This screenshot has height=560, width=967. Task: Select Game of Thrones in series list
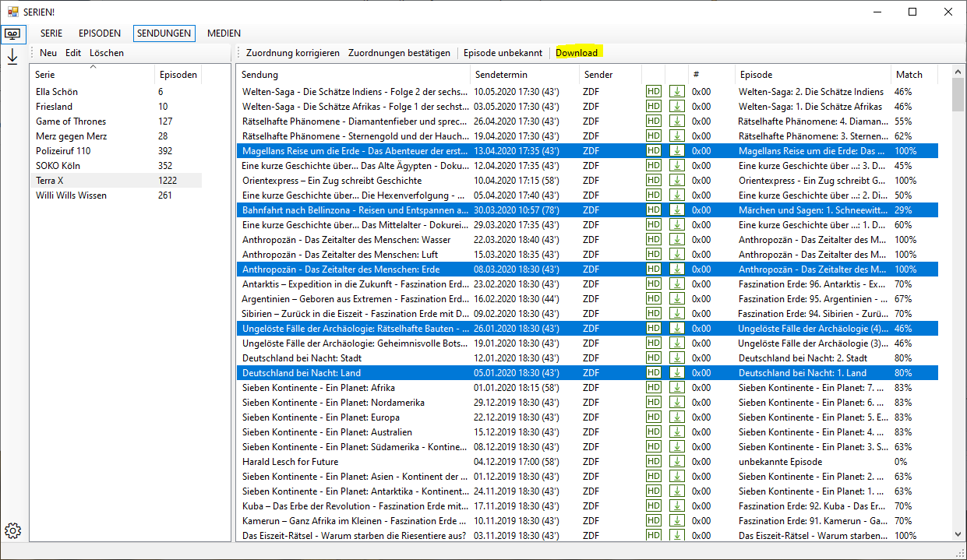point(71,122)
